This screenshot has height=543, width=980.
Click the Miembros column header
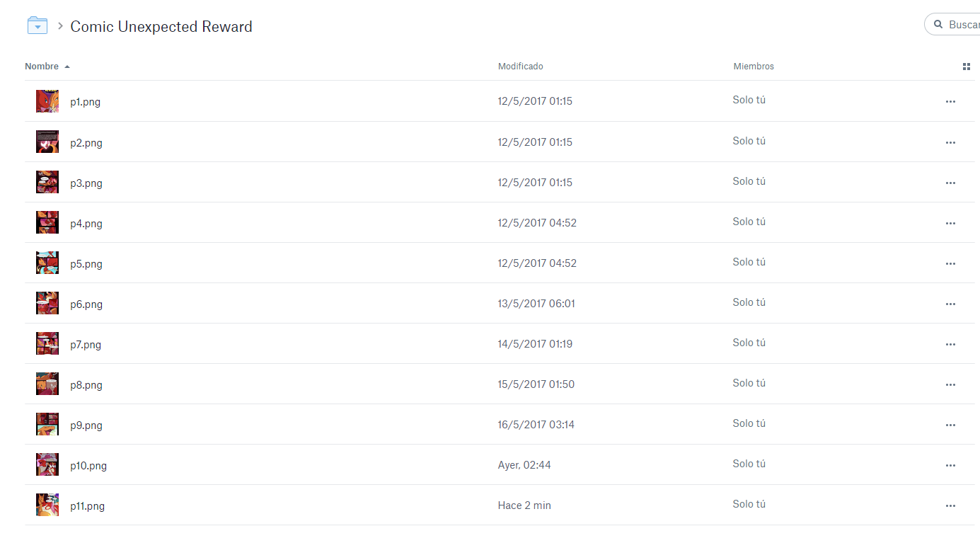754,67
